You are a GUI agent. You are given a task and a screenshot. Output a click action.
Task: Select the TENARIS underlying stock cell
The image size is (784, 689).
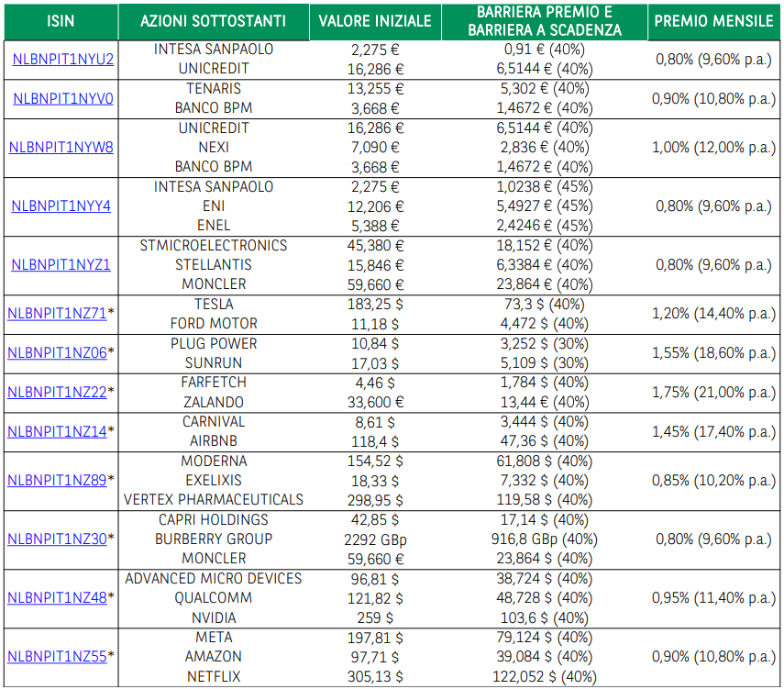pos(214,89)
